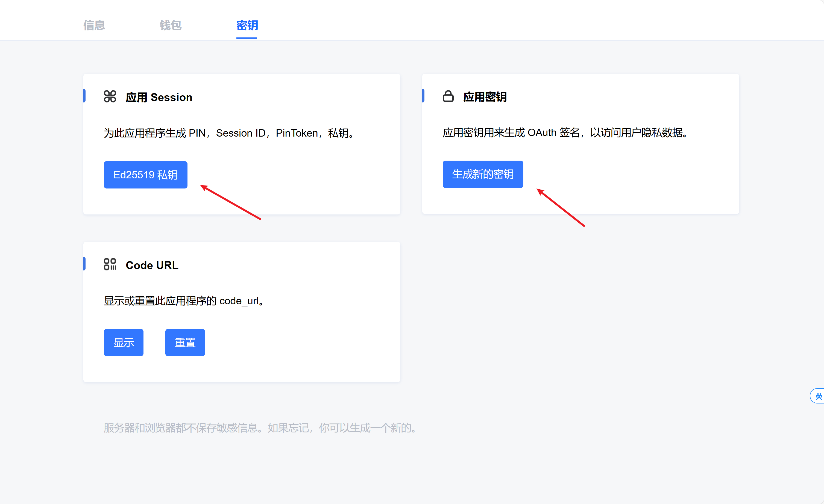The height and width of the screenshot is (504, 824).
Task: Toggle the 英 input language badge
Action: [x=818, y=396]
